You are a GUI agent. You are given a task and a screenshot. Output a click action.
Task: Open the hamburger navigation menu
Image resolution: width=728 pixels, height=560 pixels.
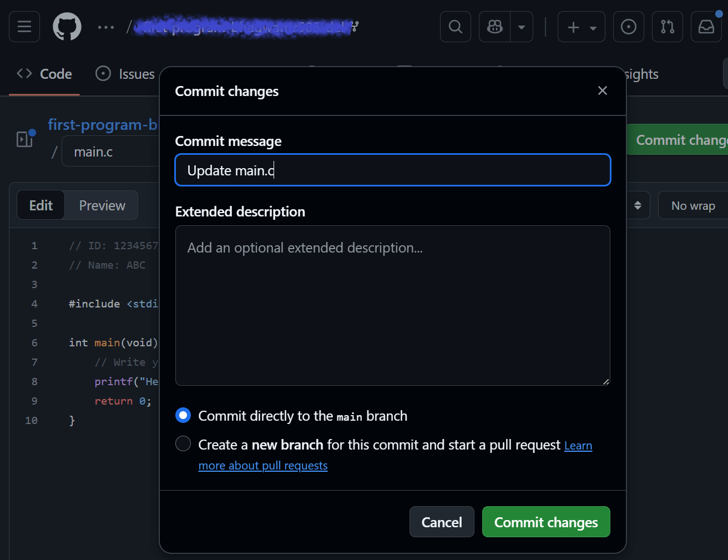click(x=24, y=27)
